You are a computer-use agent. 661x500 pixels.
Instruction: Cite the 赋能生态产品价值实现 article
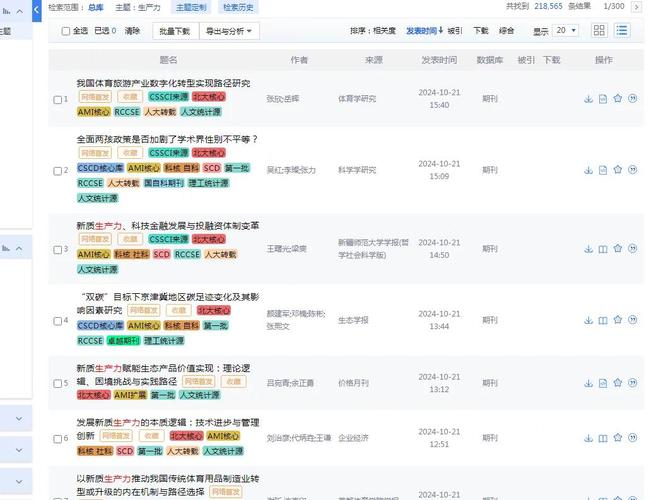click(632, 383)
